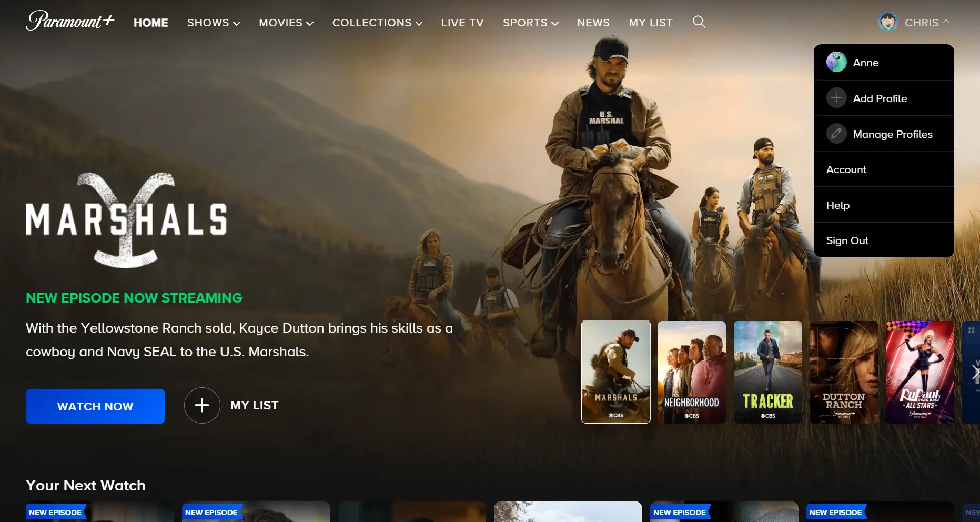The image size is (980, 522).
Task: Click the Marshals title logo
Action: (126, 220)
